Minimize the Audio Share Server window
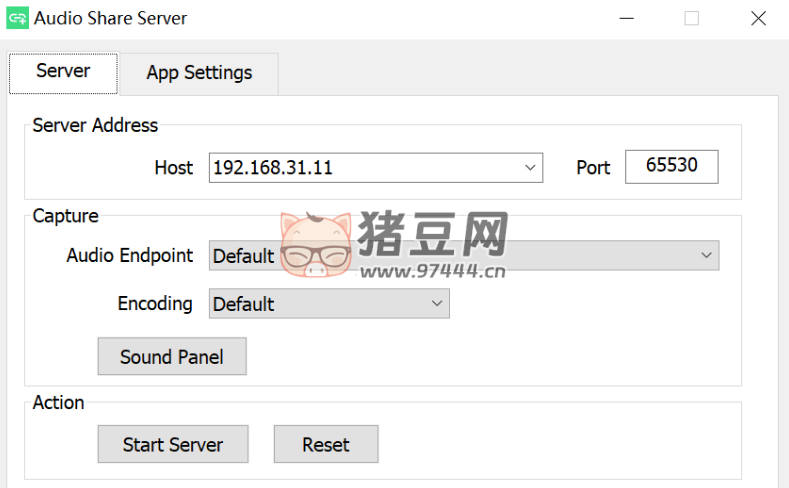789x488 pixels. coord(627,18)
